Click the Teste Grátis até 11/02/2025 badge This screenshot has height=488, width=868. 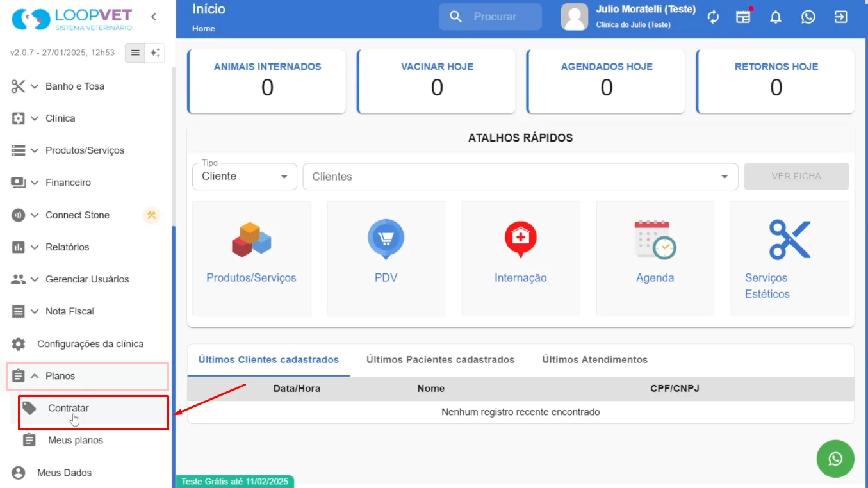point(235,482)
